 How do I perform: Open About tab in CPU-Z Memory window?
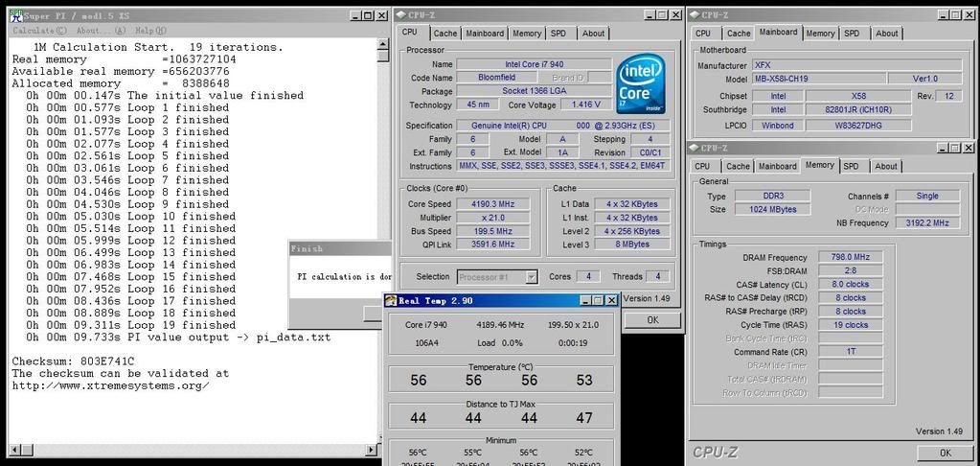(885, 167)
